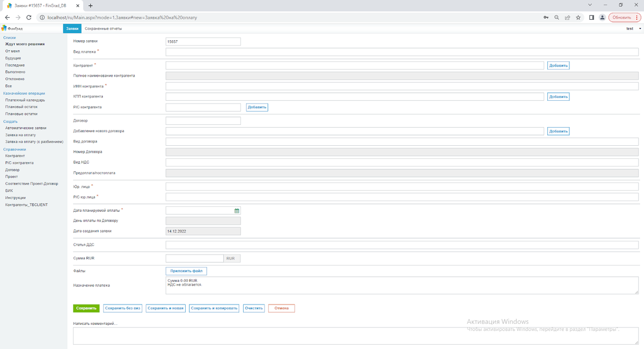Open Платежный календарь

pos(25,100)
